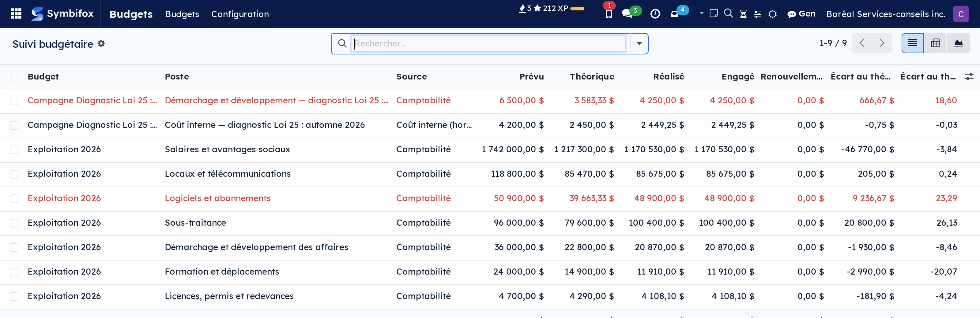The width and height of the screenshot is (980, 318).
Task: Open the sliders settings icon in navbar
Action: click(757, 14)
